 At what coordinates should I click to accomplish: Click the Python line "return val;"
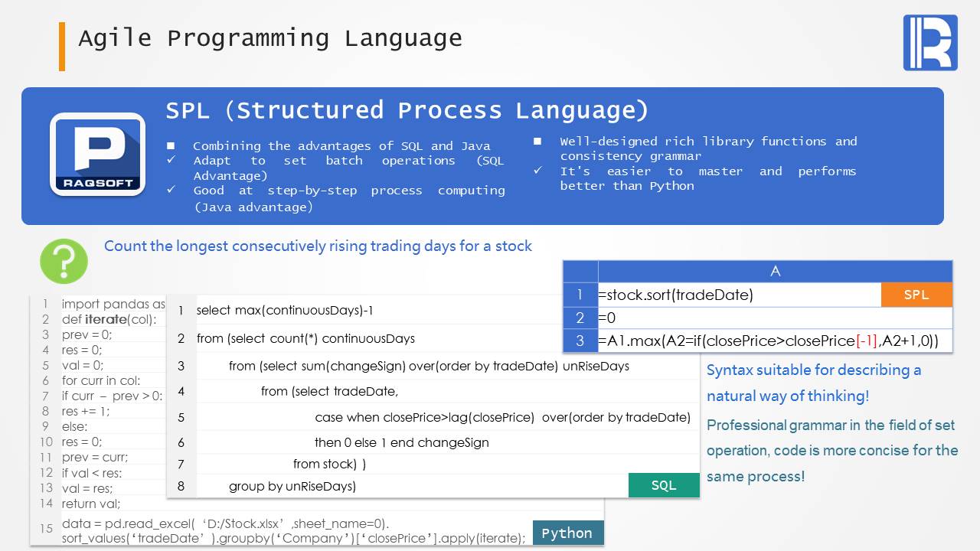coord(91,503)
